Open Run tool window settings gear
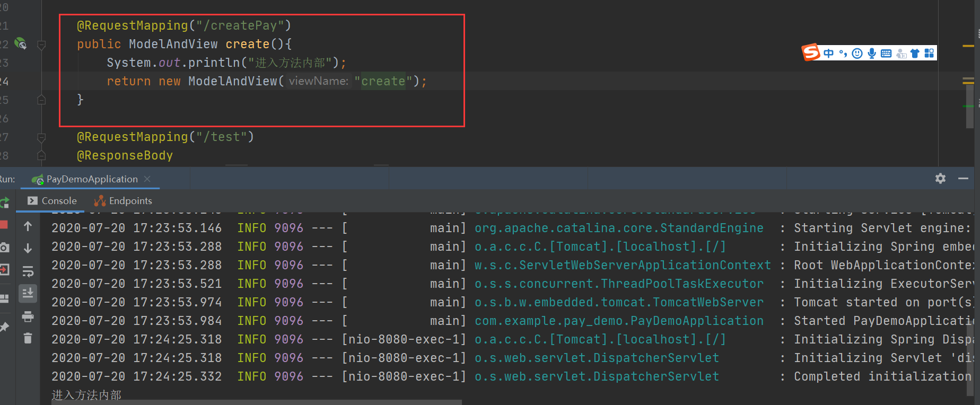This screenshot has height=405, width=980. click(940, 179)
